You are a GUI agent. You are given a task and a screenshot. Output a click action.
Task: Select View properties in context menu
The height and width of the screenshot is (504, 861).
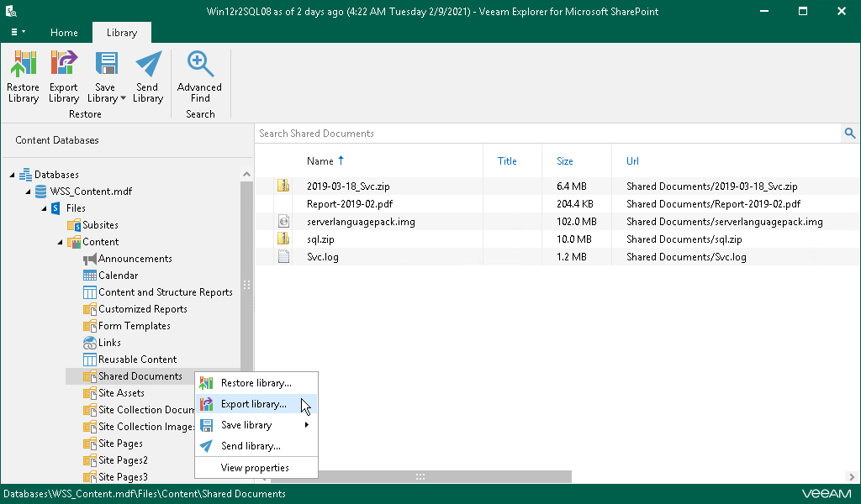tap(256, 468)
